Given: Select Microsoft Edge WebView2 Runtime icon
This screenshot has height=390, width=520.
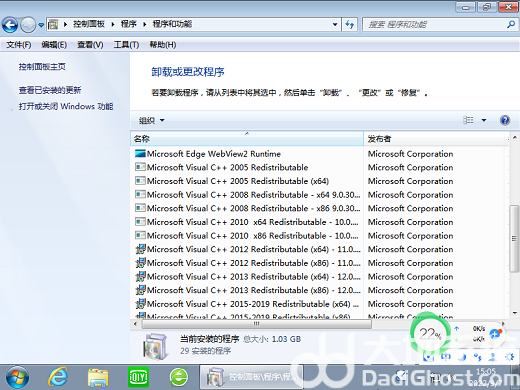Looking at the screenshot, I should coord(140,154).
